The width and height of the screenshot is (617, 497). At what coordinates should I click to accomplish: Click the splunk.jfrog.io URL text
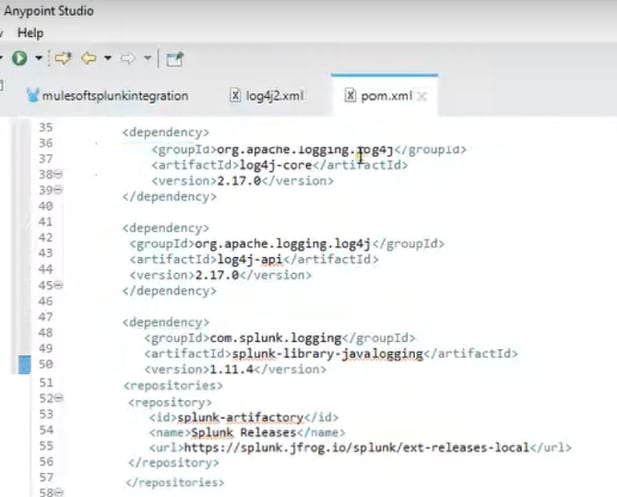tap(357, 448)
